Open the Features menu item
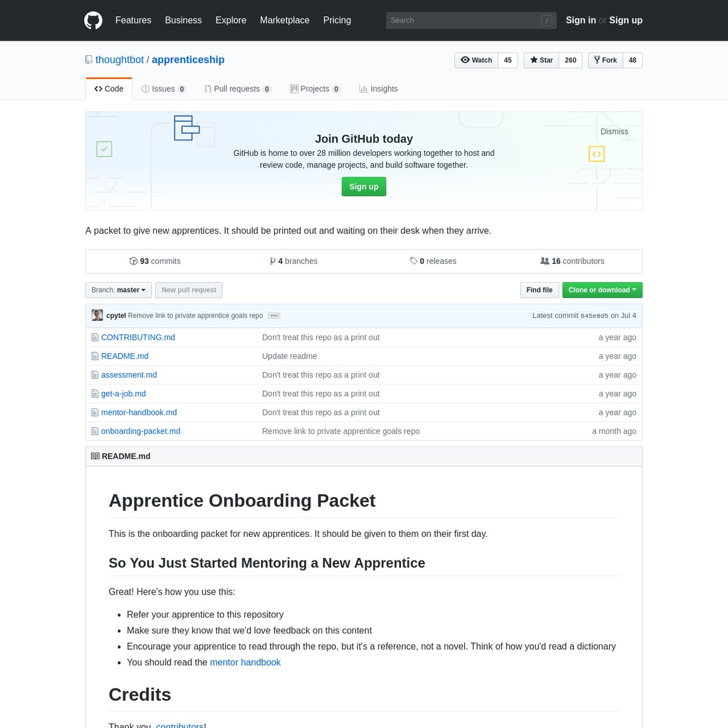This screenshot has width=728, height=728. 133,20
